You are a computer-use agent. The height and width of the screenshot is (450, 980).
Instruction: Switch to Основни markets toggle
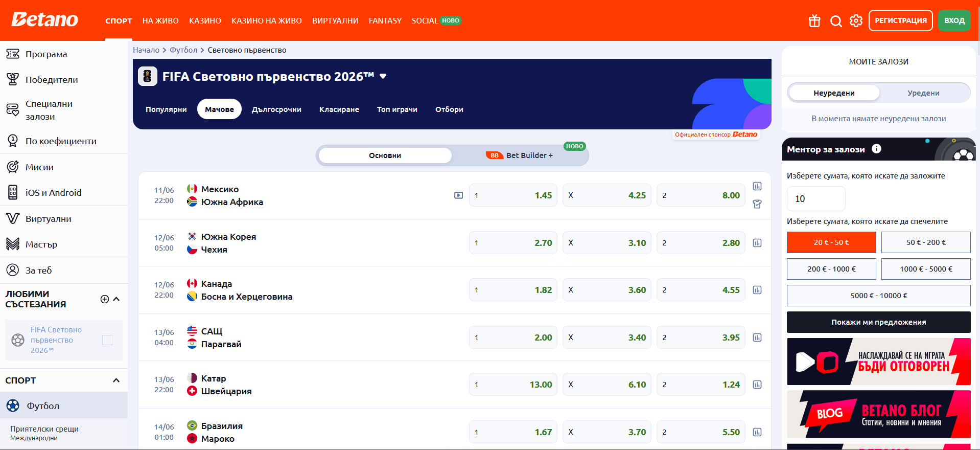[385, 155]
